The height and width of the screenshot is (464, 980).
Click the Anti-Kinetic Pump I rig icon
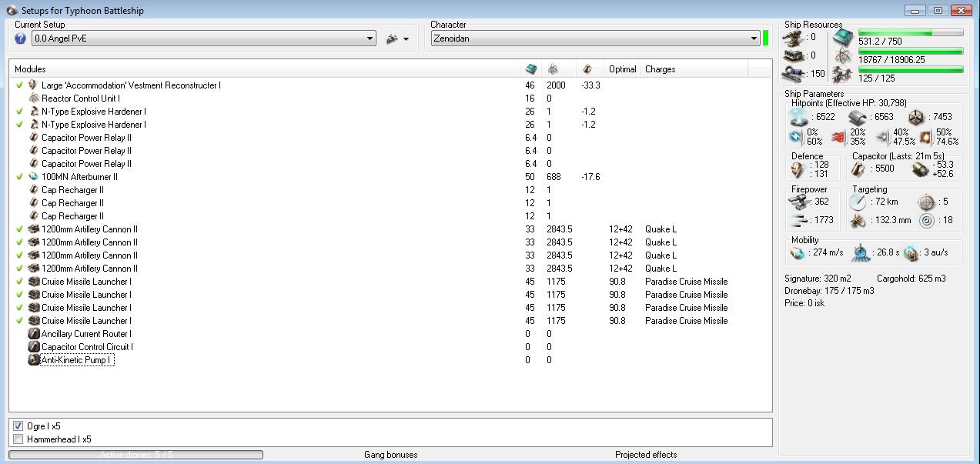coord(33,360)
